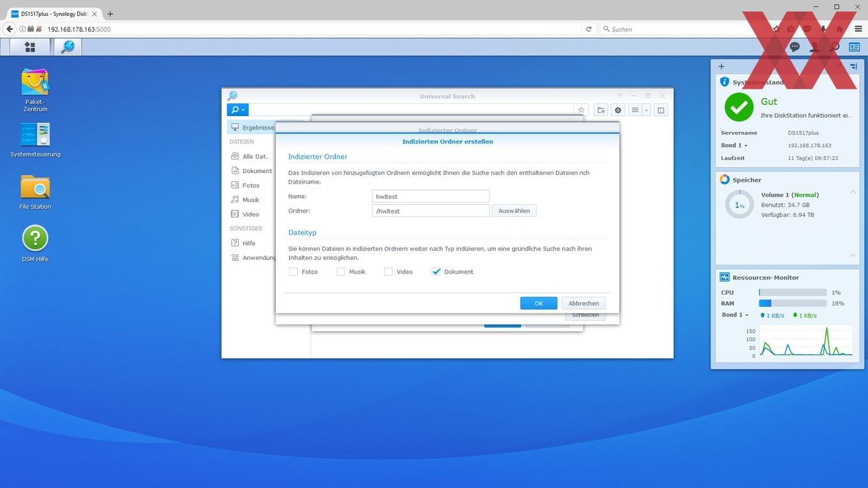The height and width of the screenshot is (488, 868).
Task: Click the favorites star in Universal Search bar
Action: coord(581,110)
